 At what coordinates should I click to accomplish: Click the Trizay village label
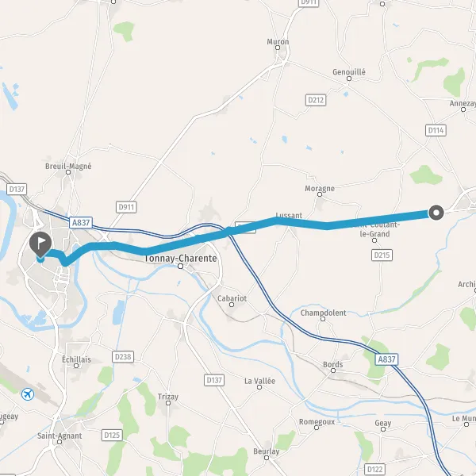coord(168,397)
